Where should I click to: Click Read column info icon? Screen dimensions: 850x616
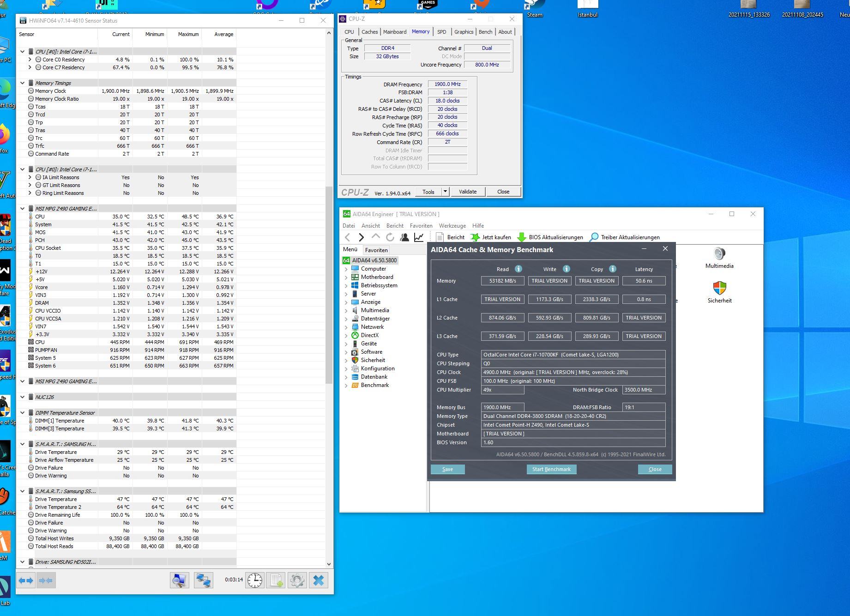coord(518,269)
